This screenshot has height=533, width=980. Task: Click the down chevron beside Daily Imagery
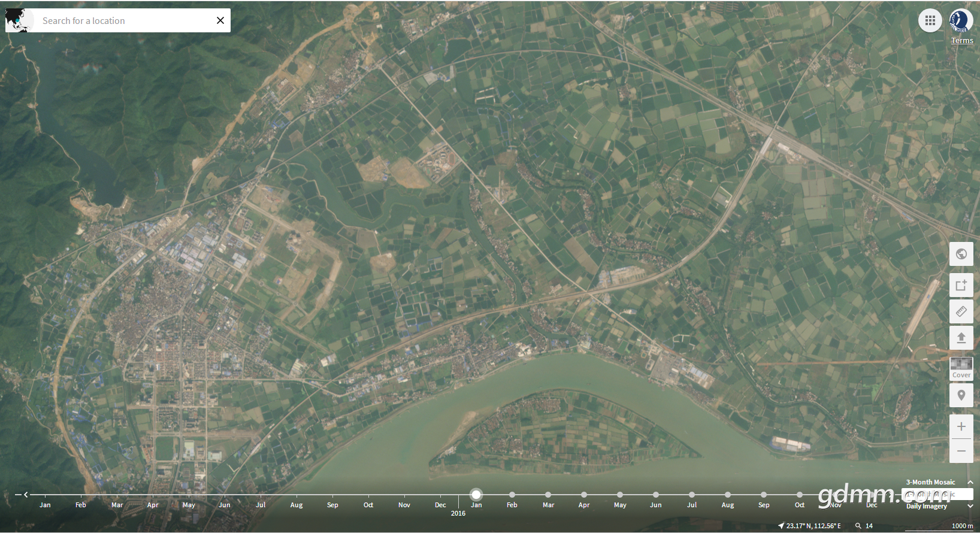pos(970,506)
